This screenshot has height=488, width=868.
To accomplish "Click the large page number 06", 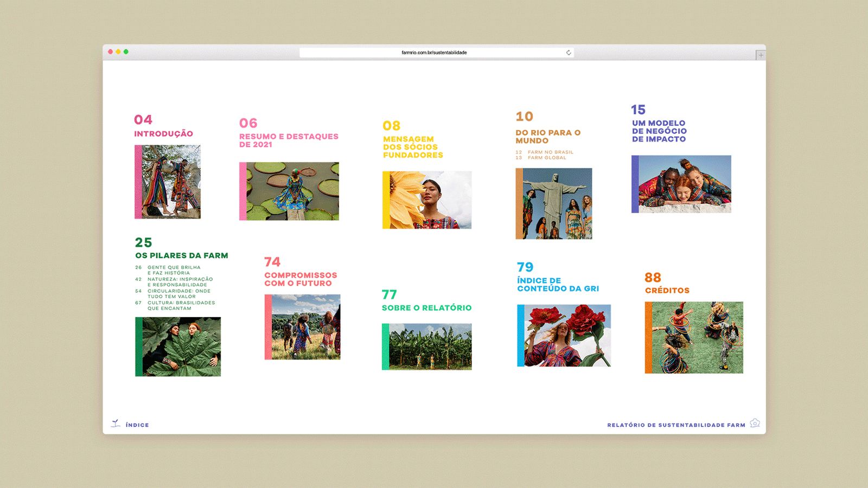I will point(248,123).
